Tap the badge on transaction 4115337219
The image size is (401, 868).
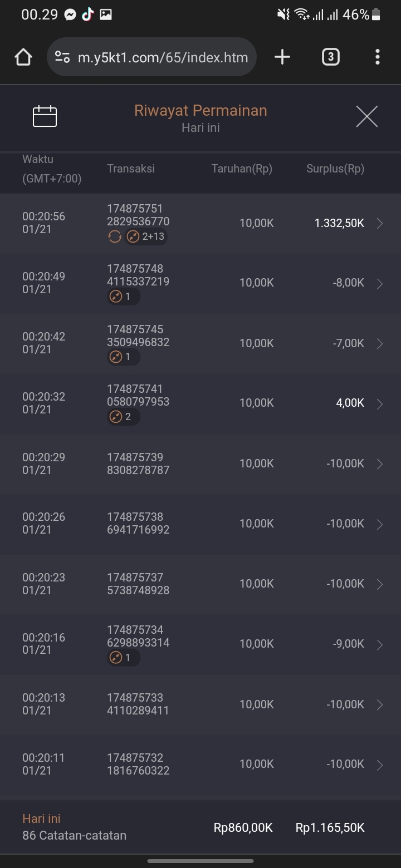pyautogui.click(x=123, y=297)
